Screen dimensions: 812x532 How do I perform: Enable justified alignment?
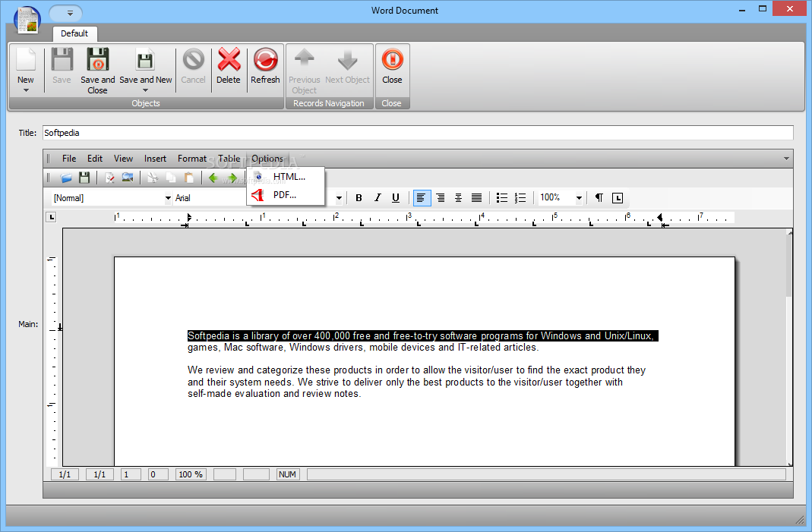coord(476,197)
